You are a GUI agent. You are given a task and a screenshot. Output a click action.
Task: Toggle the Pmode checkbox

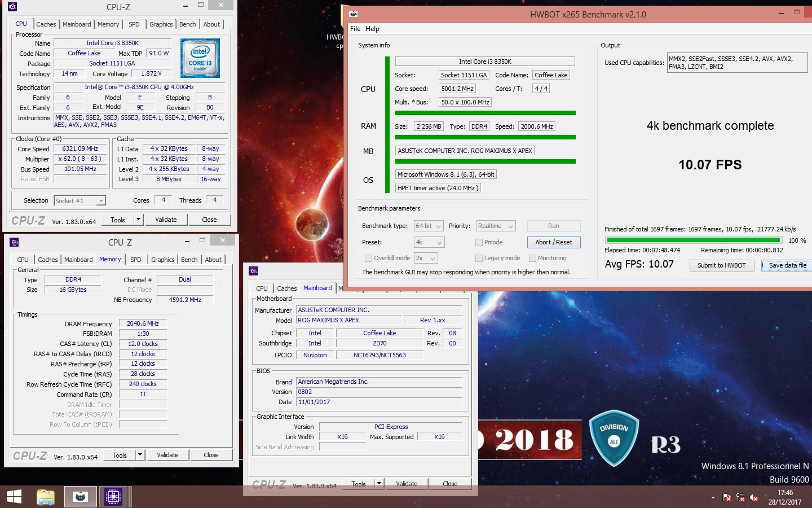[x=479, y=242]
